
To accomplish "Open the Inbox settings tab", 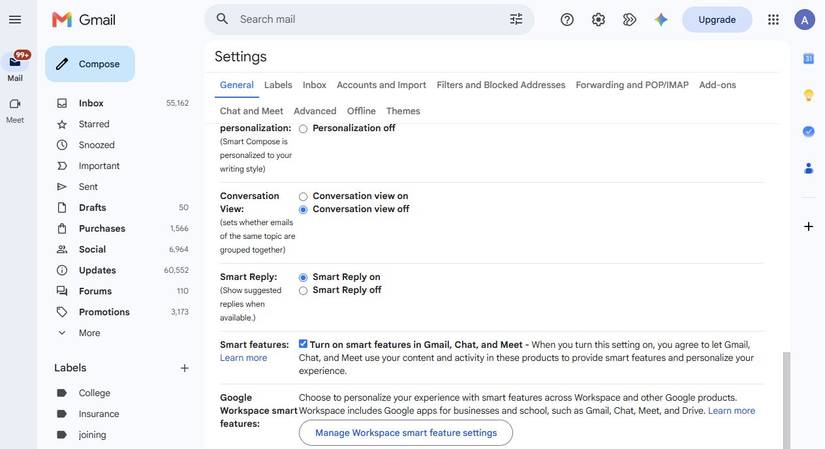I will point(314,85).
